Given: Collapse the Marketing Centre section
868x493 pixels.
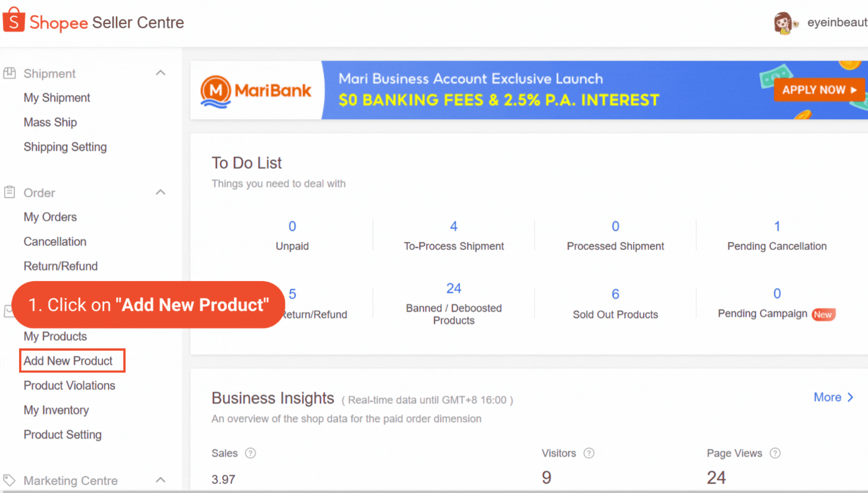Looking at the screenshot, I should (160, 480).
